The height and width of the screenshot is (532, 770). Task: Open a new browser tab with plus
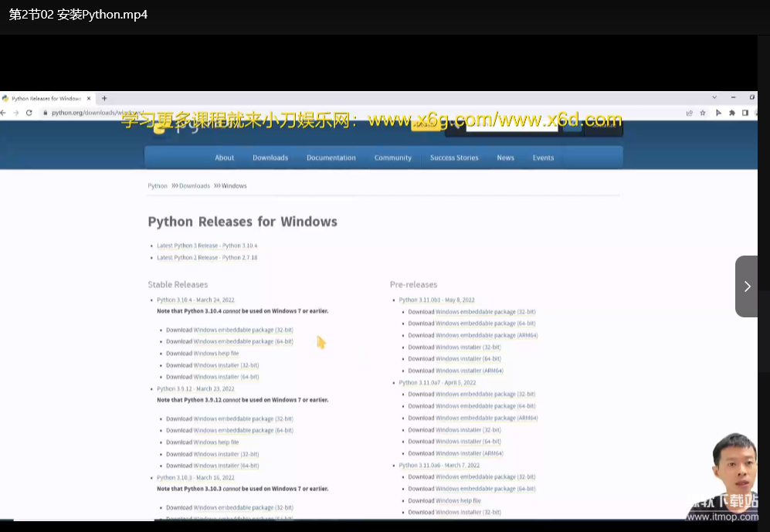[x=104, y=98]
